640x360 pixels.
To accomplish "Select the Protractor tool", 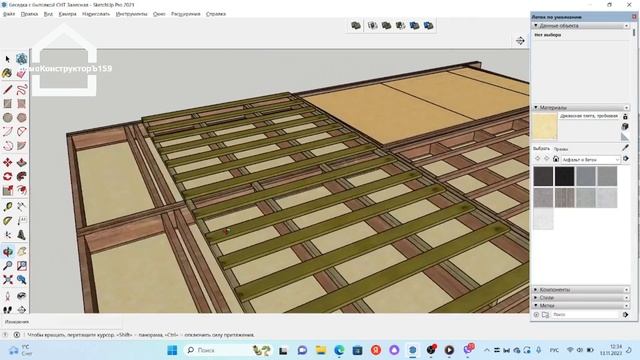I will tap(7, 221).
